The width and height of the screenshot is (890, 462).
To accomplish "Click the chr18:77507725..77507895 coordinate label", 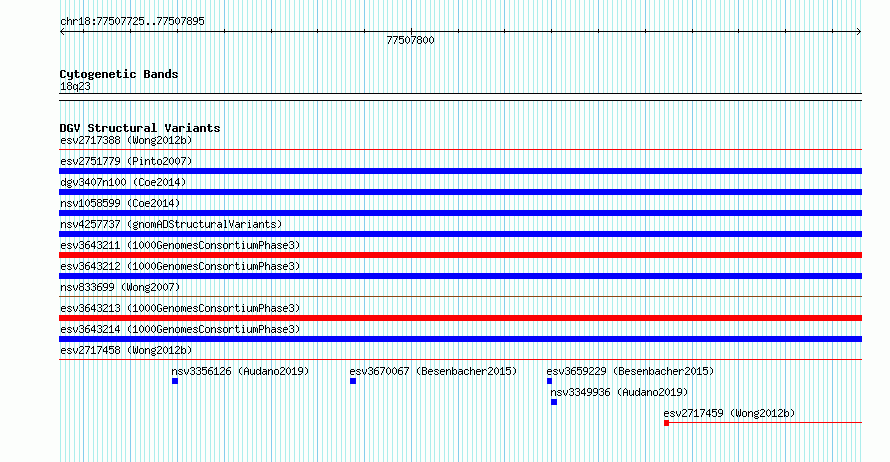I will coord(132,21).
